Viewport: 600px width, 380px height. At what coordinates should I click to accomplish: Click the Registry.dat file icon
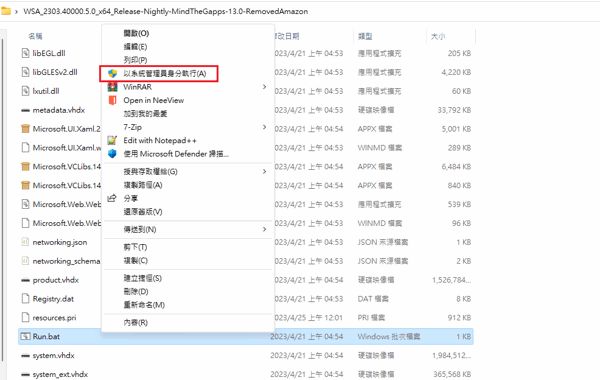[25, 298]
